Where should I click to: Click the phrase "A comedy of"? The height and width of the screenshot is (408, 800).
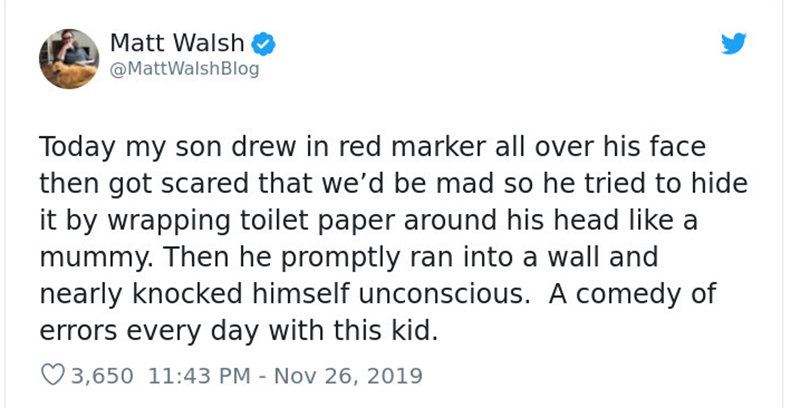633,295
